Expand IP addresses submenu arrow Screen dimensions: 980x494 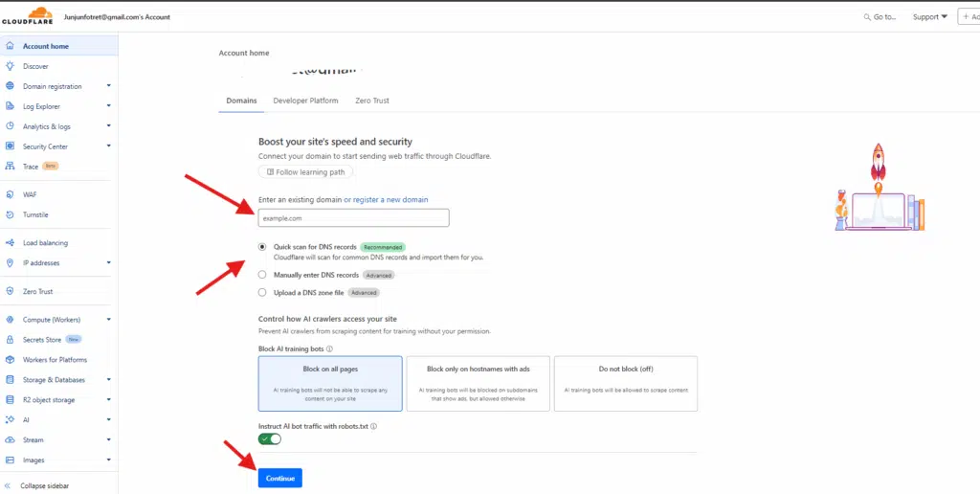click(x=109, y=262)
